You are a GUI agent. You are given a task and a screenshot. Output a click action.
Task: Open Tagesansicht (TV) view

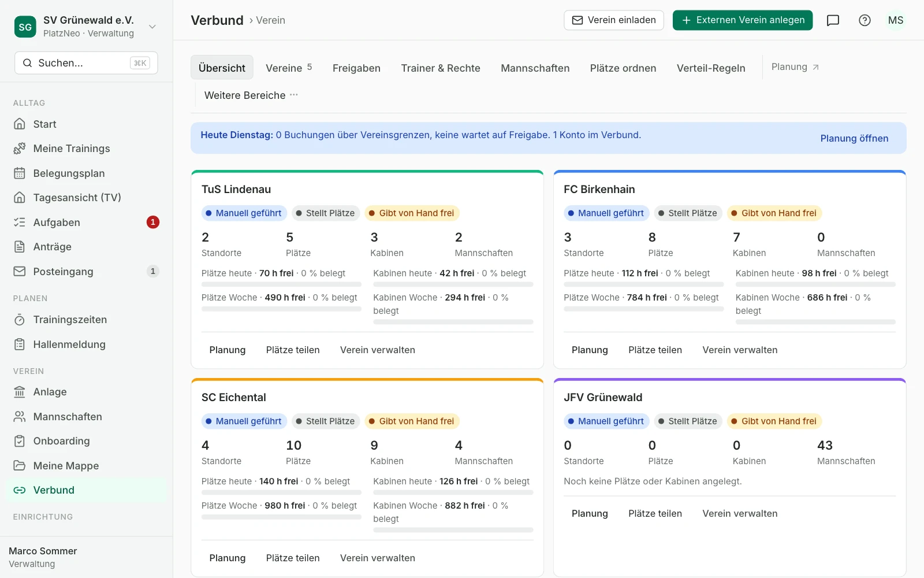[86, 198]
